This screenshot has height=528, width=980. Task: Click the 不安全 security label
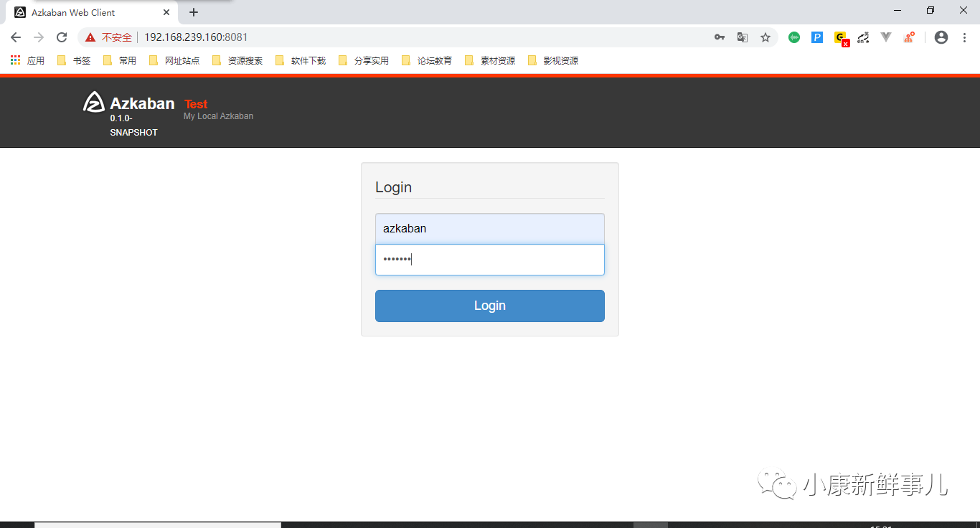117,37
